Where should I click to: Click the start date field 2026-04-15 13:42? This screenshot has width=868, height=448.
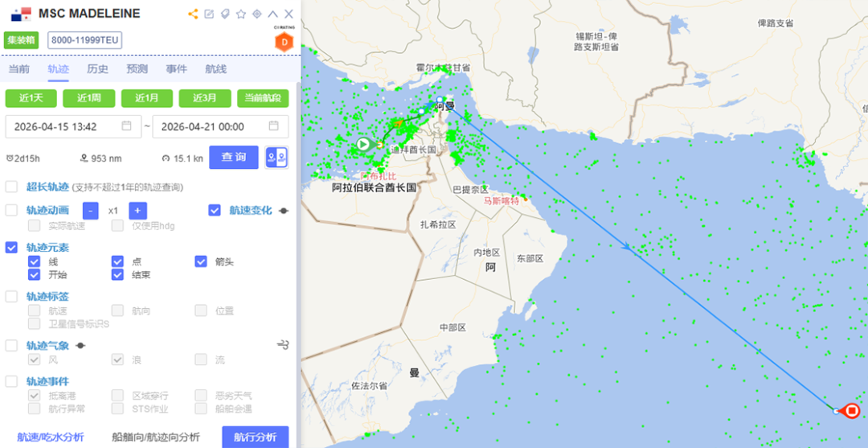click(74, 127)
